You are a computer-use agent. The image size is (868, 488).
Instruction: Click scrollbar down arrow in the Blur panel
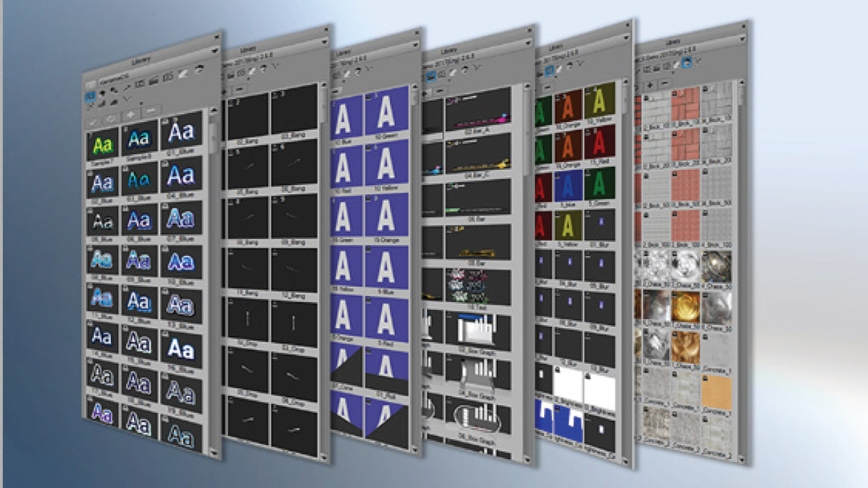pyautogui.click(x=627, y=462)
